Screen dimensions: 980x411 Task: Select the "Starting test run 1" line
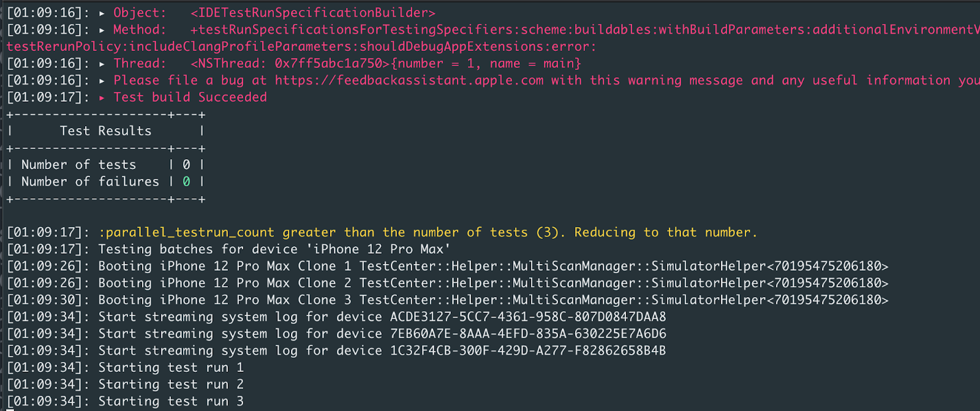click(x=171, y=368)
